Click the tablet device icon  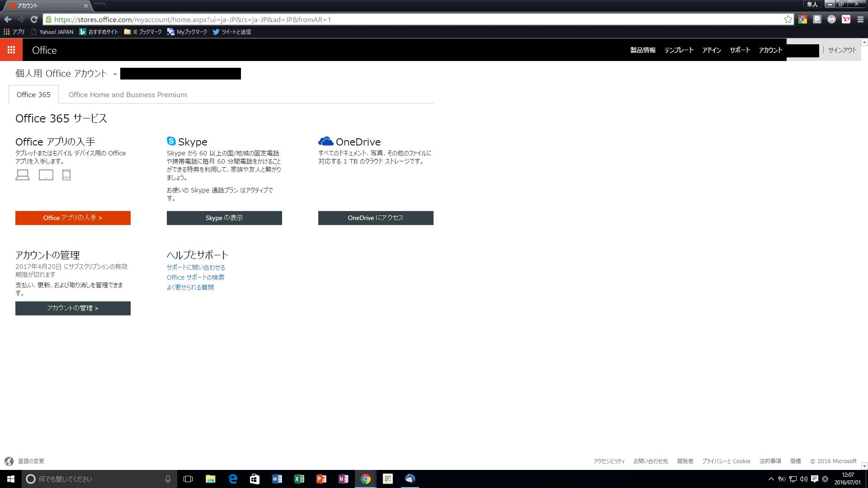(46, 175)
